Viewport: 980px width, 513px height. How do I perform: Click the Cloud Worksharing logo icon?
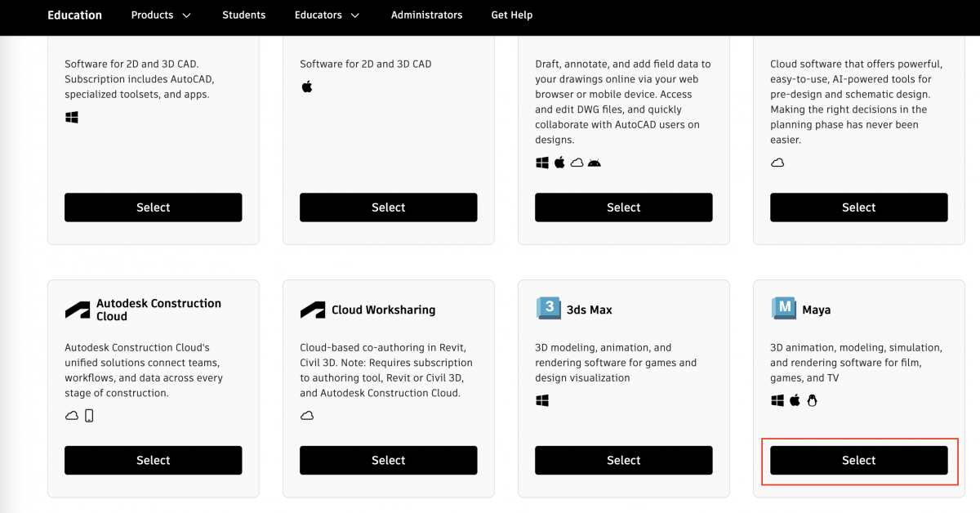313,310
